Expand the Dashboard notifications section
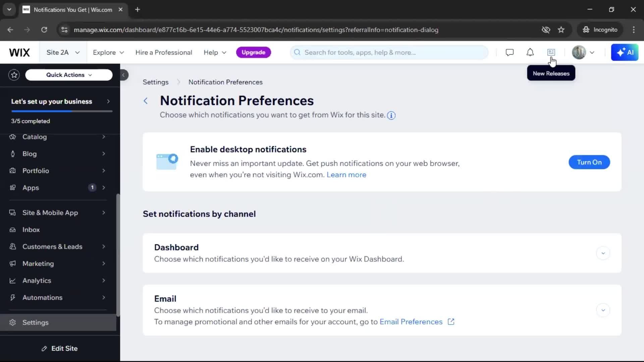644x362 pixels. 603,253
